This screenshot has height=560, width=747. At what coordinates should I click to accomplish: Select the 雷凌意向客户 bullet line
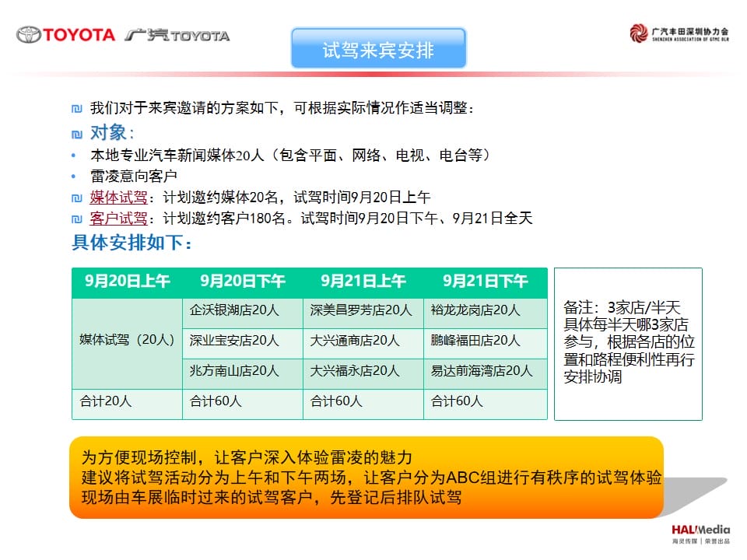click(x=134, y=177)
